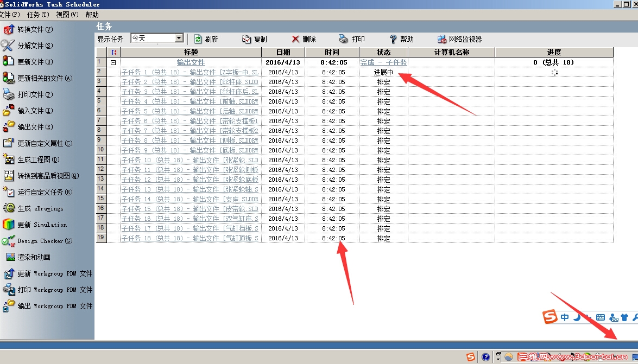Click the help question mark tray icon
638x364 pixels.
click(x=485, y=357)
